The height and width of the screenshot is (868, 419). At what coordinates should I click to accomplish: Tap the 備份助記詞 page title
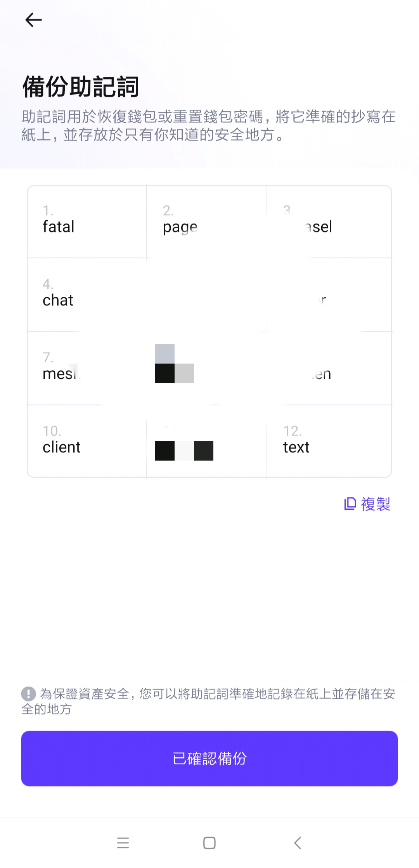coord(81,87)
